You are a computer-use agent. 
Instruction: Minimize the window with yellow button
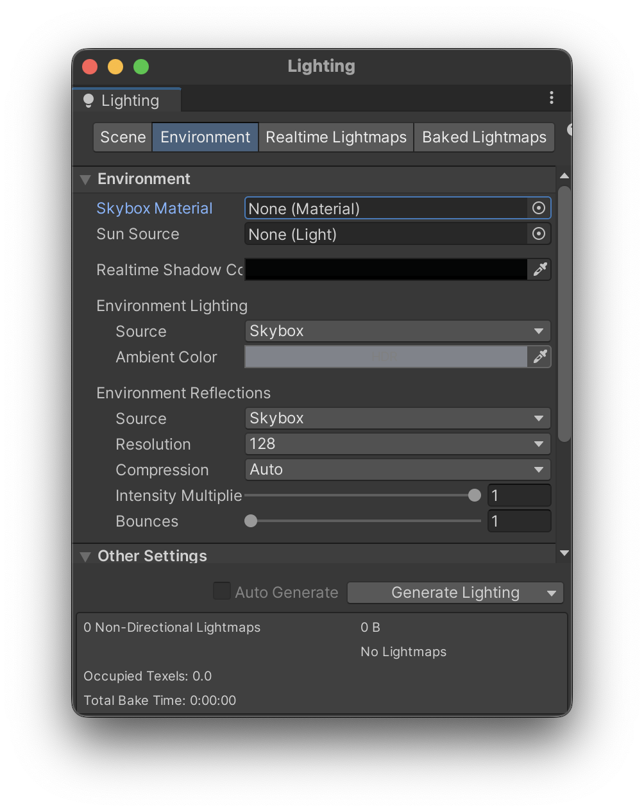(115, 67)
